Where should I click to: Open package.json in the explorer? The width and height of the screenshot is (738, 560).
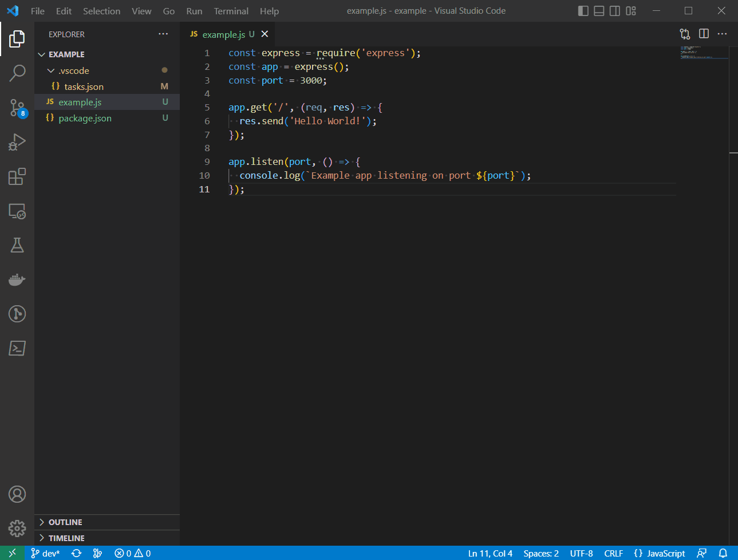click(85, 118)
